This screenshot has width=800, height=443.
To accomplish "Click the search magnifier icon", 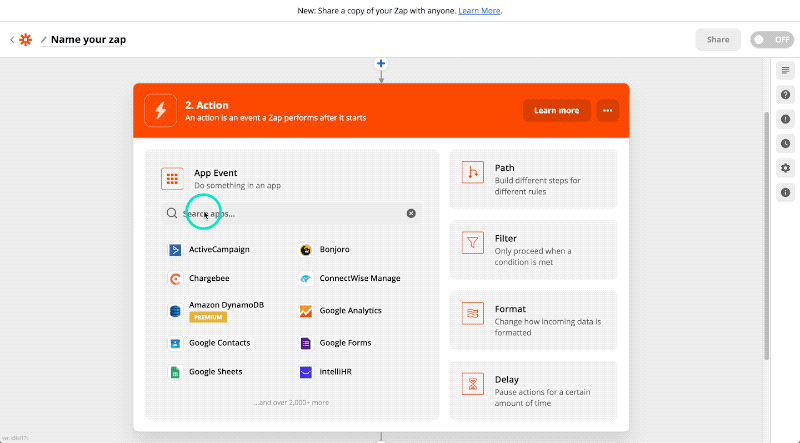I will pyautogui.click(x=172, y=213).
